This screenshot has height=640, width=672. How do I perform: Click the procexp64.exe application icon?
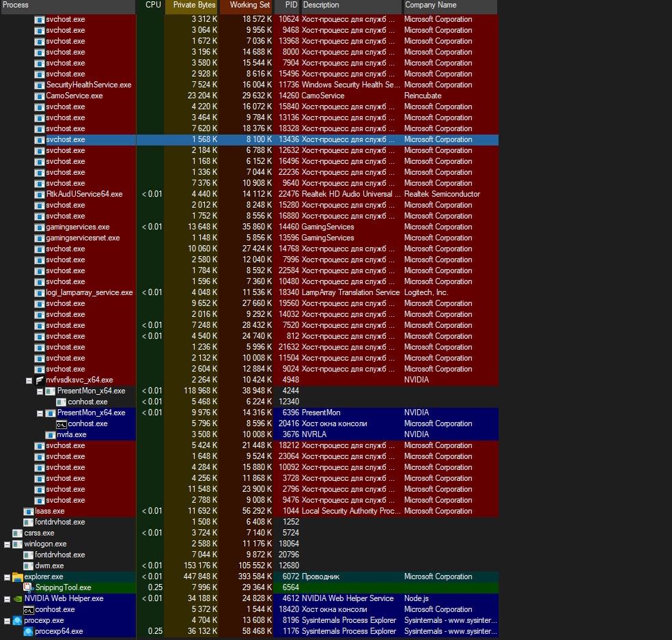pos(29,631)
